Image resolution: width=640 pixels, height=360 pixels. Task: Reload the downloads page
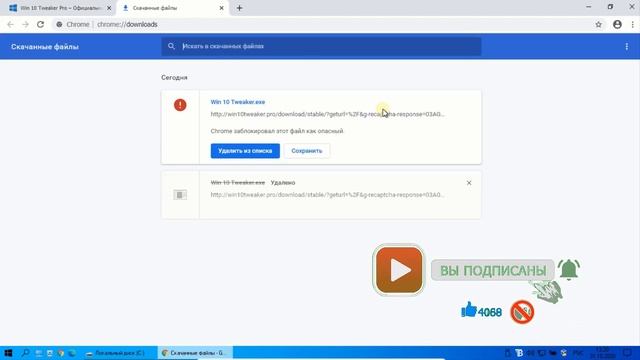point(40,24)
